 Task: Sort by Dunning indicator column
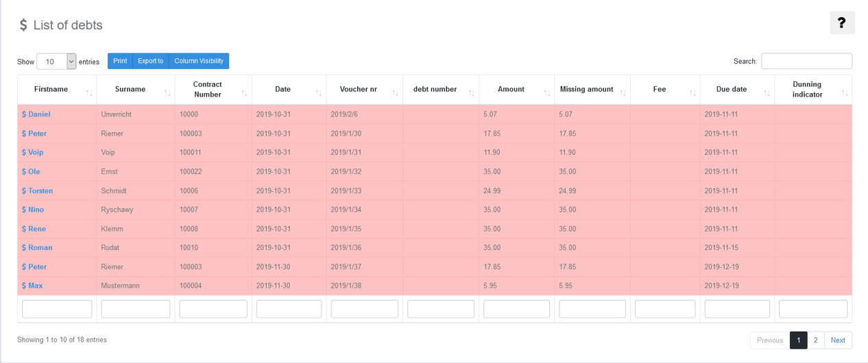click(x=813, y=90)
